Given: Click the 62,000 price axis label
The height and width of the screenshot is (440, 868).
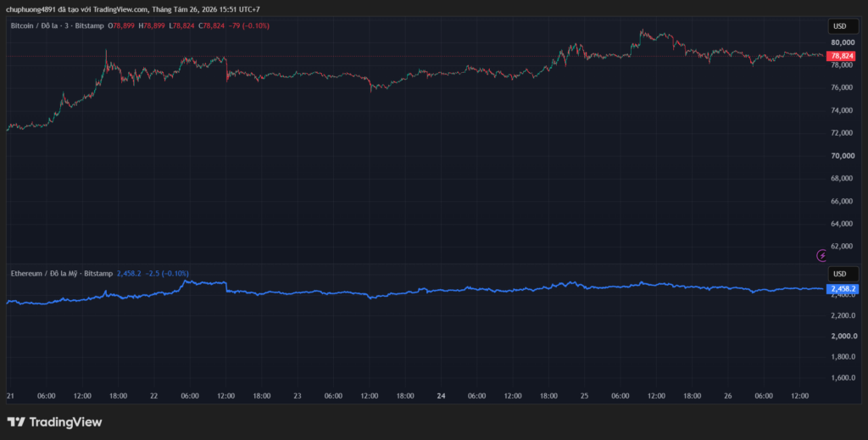Looking at the screenshot, I should coord(840,247).
